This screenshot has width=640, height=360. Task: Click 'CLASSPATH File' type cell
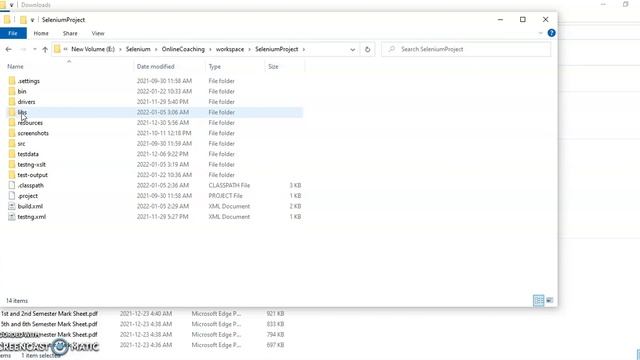coord(229,185)
